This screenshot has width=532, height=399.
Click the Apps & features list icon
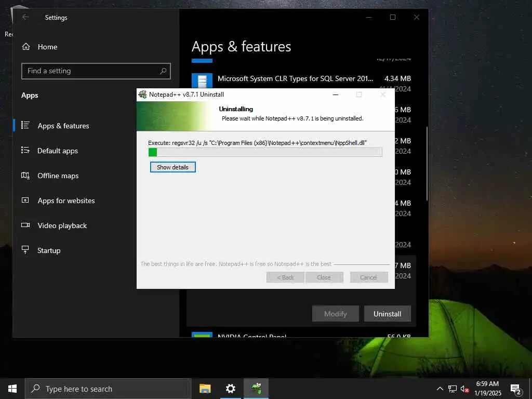[x=25, y=125]
